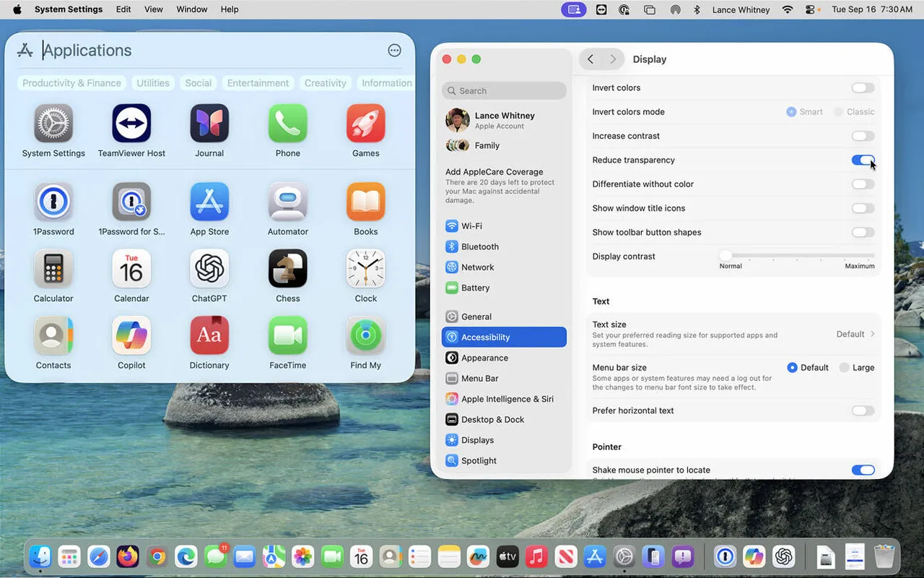Click the Finder icon in the Dock
924x578 pixels.
click(40, 556)
